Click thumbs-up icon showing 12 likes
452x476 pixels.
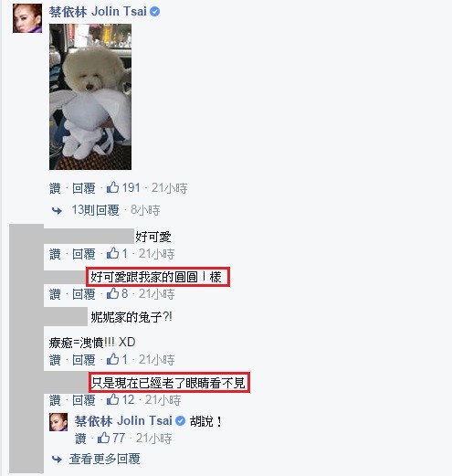click(112, 399)
